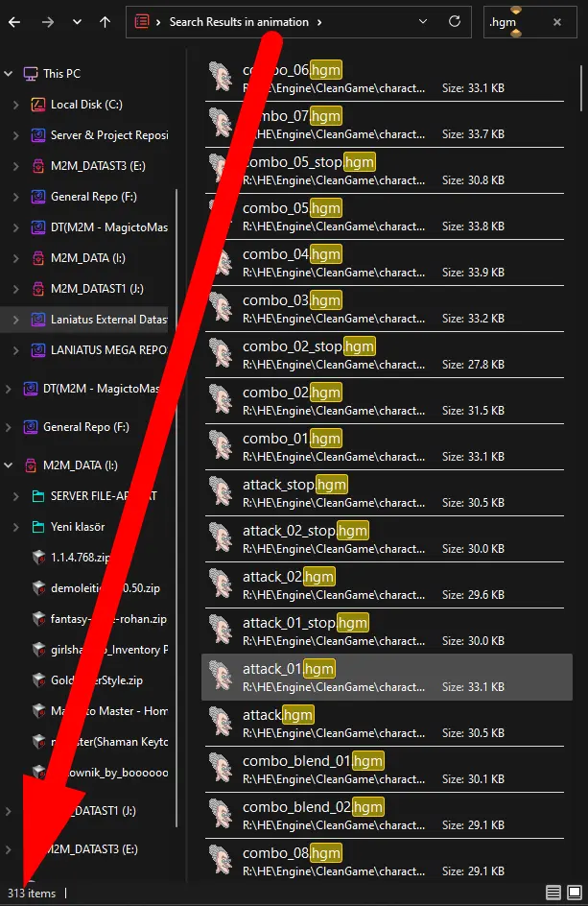Open the attack_stop.hgm result

coord(387,493)
